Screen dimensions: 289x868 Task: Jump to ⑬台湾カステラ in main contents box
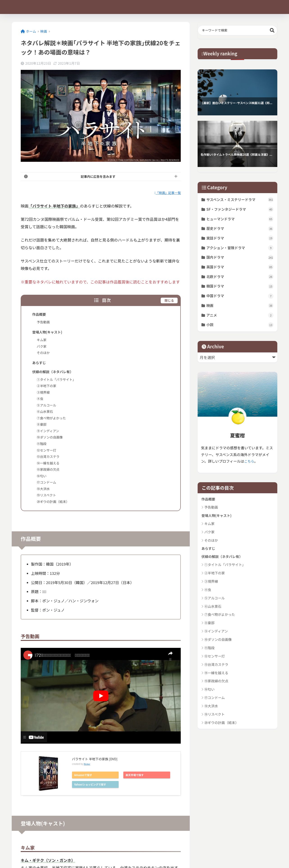(48, 457)
